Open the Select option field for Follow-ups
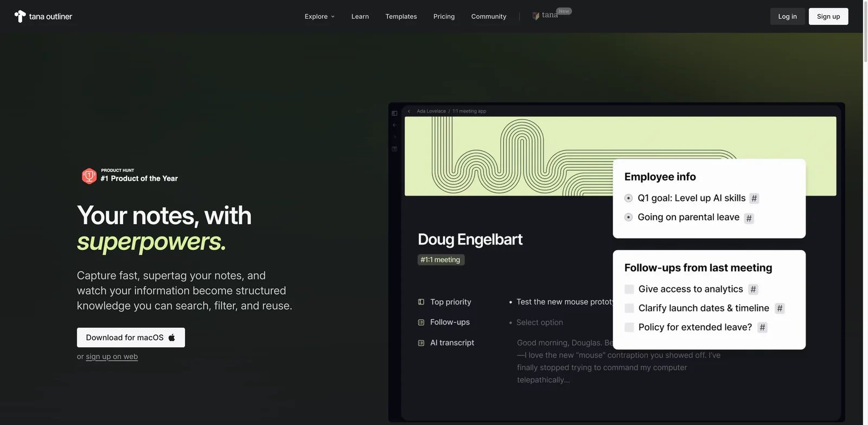Viewport: 868px width, 425px height. (540, 322)
